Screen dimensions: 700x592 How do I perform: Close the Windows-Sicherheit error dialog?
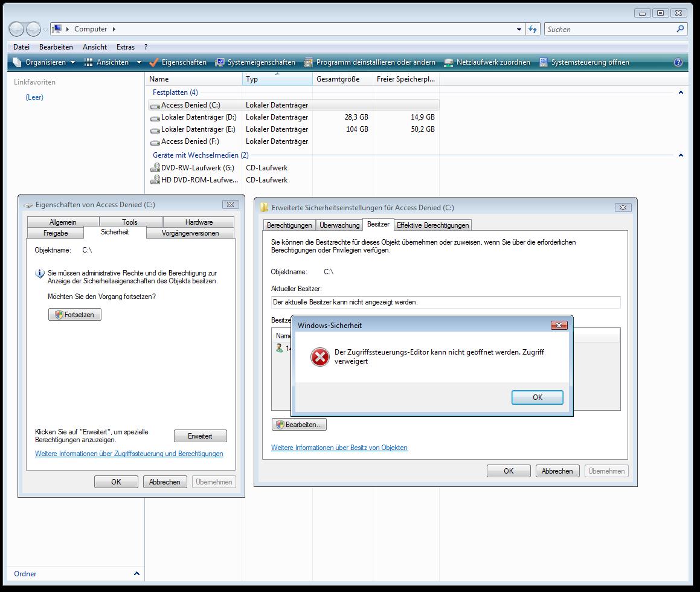tap(559, 325)
